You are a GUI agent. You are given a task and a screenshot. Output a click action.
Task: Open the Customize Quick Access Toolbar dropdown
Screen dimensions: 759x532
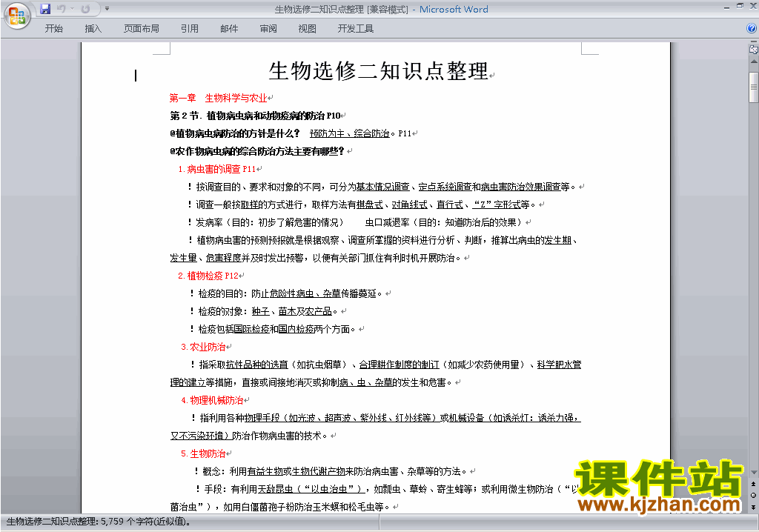tap(107, 9)
